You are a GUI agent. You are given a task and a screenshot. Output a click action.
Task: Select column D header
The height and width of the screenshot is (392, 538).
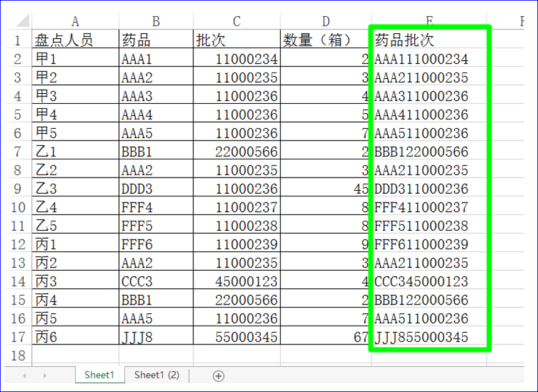(x=326, y=21)
